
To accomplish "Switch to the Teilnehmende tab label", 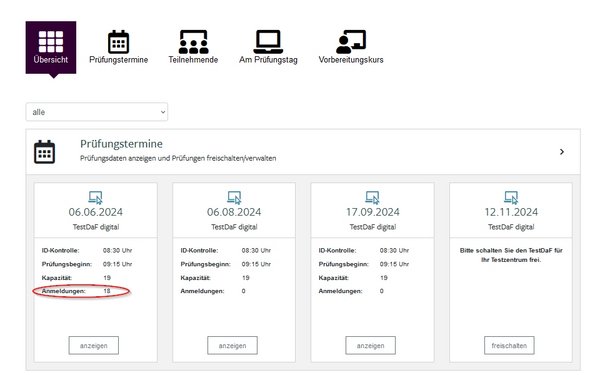I will [x=193, y=60].
